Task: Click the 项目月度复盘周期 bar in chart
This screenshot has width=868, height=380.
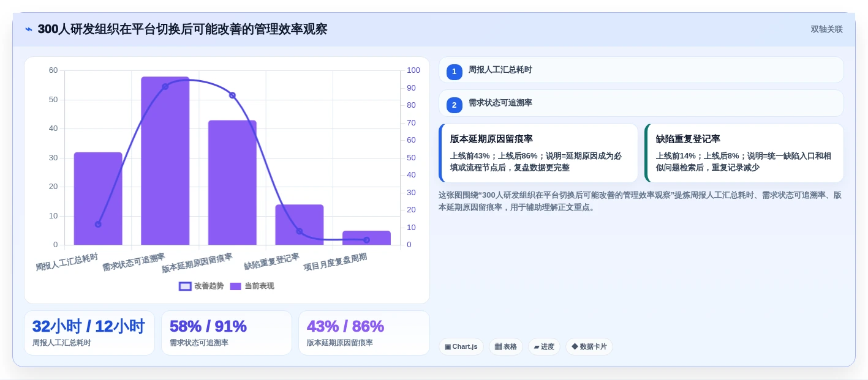Action: coord(366,237)
